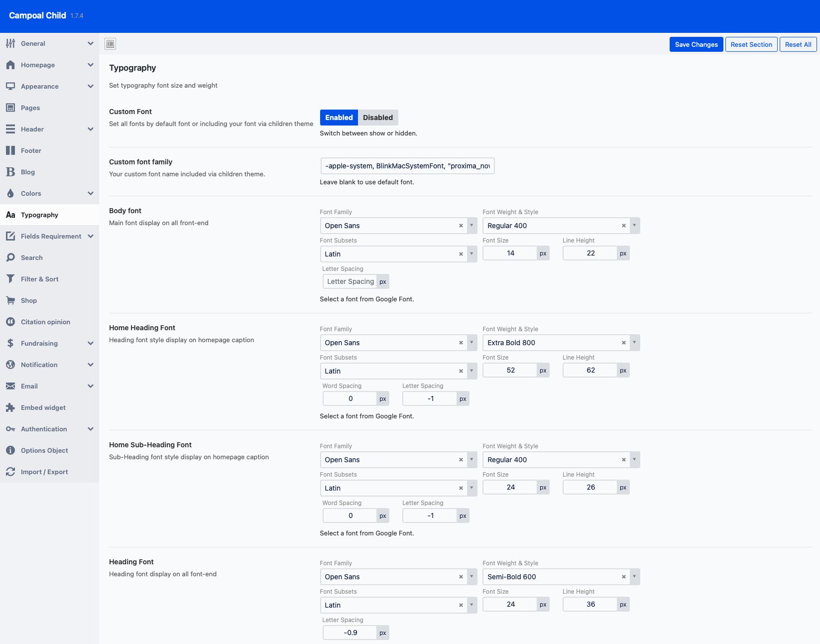Open the Homepage house icon

tap(10, 65)
